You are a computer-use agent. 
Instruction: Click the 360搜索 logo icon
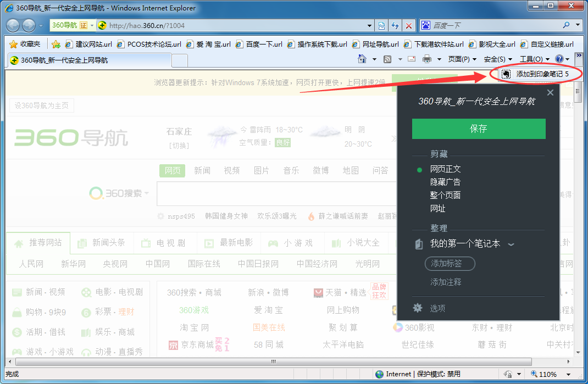[x=97, y=193]
